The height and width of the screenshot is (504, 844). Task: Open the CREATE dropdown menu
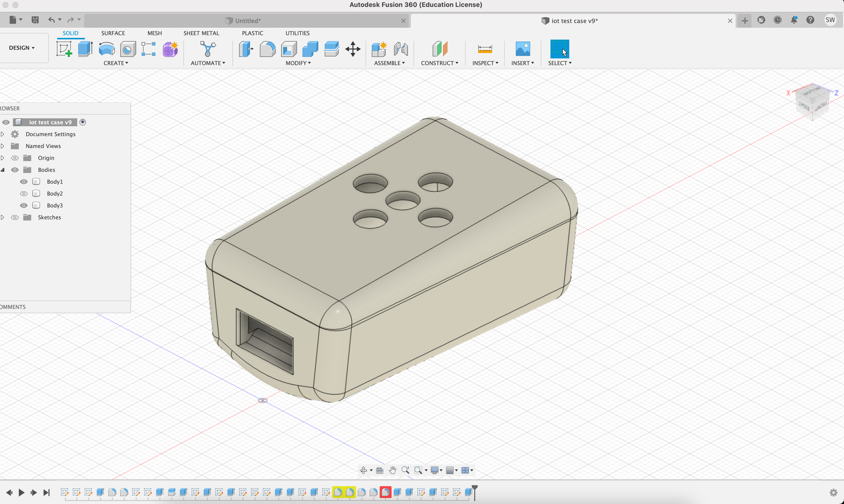point(116,63)
